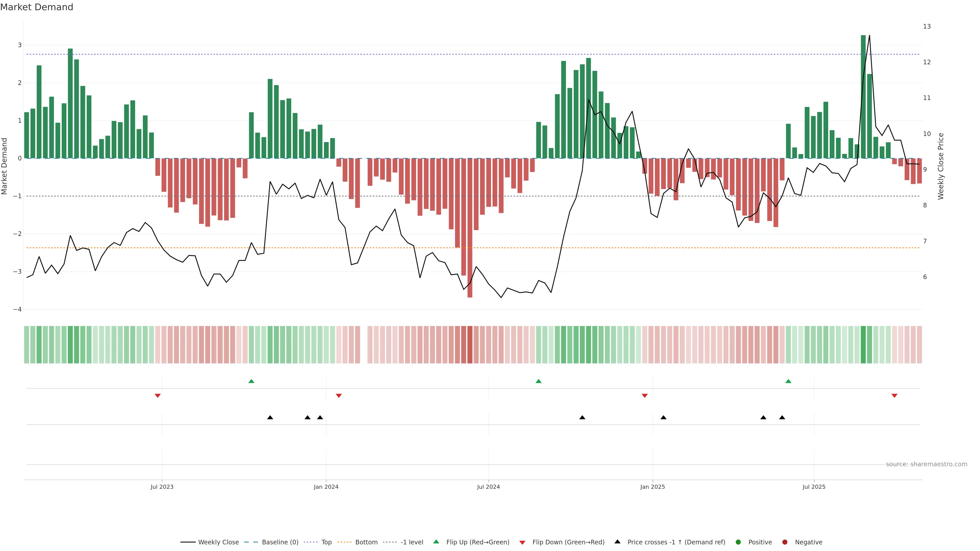Click the last red flip-down marker after Jul 2025
The width and height of the screenshot is (980, 551).
895,396
